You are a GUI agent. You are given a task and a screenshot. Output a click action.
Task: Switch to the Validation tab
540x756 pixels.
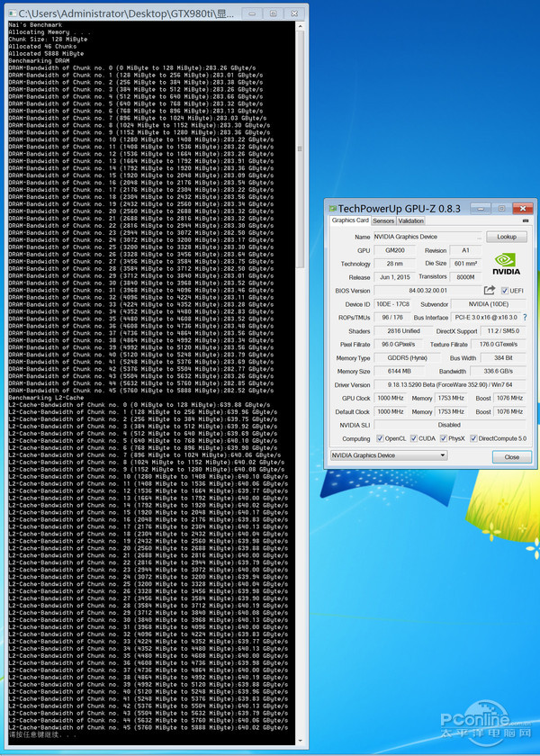click(410, 220)
